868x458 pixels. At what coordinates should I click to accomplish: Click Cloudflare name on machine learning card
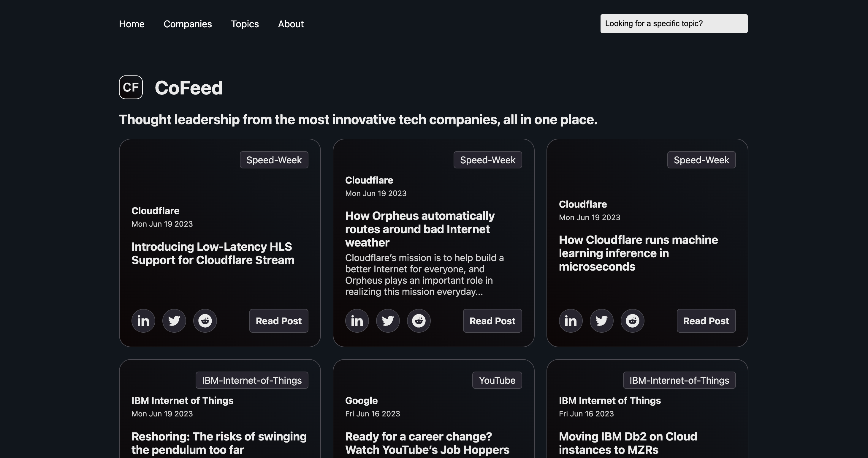click(x=583, y=204)
